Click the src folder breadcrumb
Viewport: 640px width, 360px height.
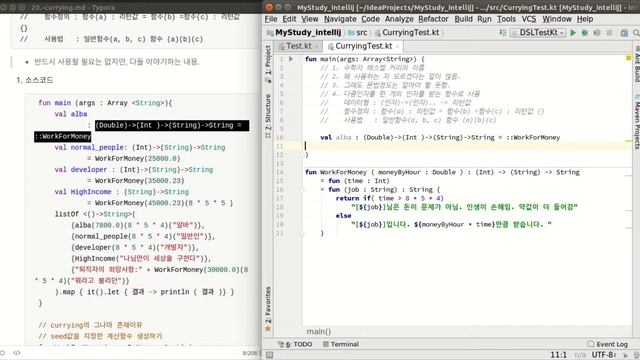click(x=358, y=32)
